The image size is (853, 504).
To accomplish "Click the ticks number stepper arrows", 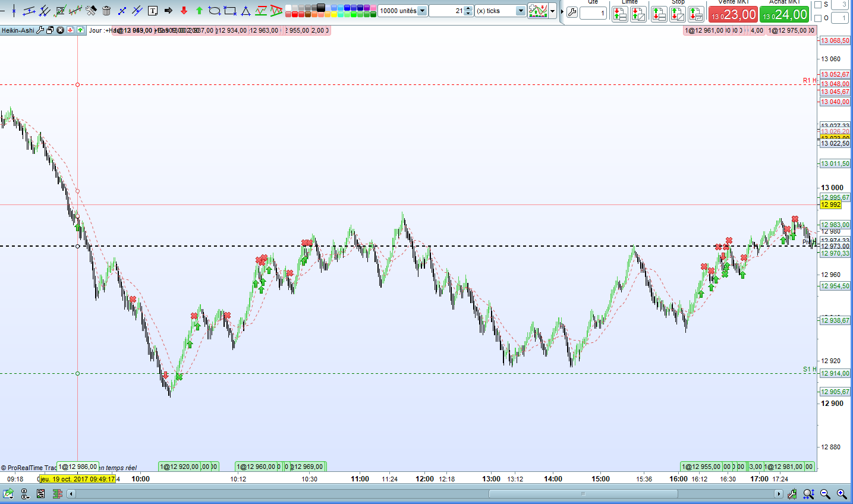I will click(468, 11).
